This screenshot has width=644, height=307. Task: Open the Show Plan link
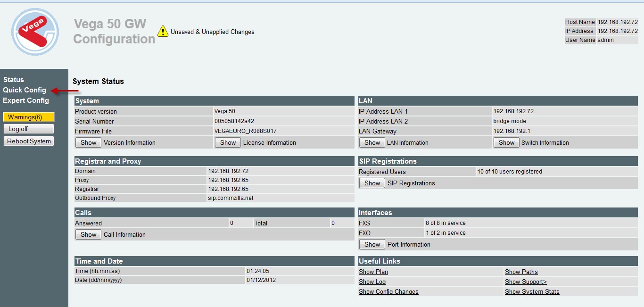click(x=373, y=272)
